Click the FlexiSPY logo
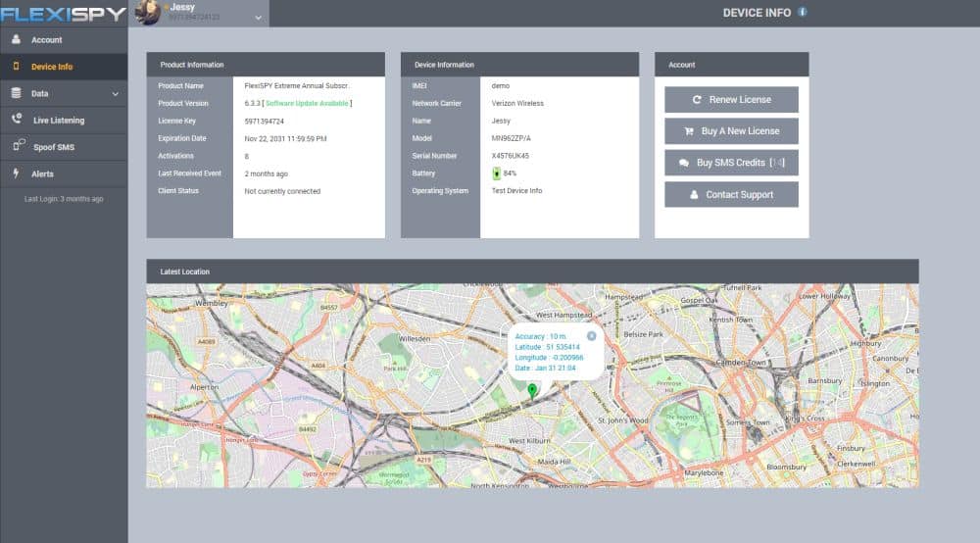This screenshot has width=980, height=543. 63,14
